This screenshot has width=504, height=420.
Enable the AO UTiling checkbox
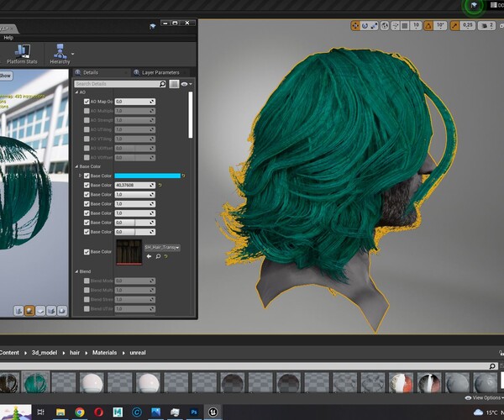[x=87, y=129]
